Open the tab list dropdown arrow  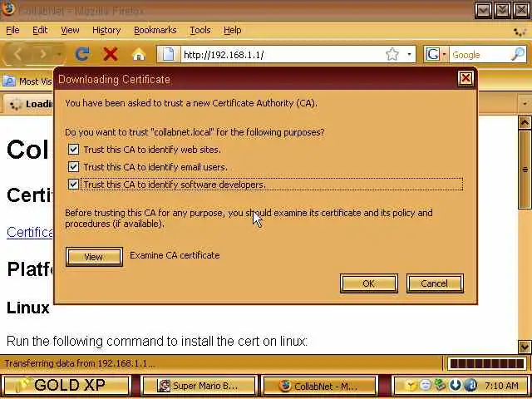click(525, 103)
